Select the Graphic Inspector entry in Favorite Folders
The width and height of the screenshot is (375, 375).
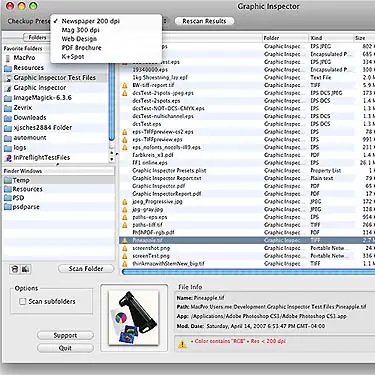(x=40, y=88)
